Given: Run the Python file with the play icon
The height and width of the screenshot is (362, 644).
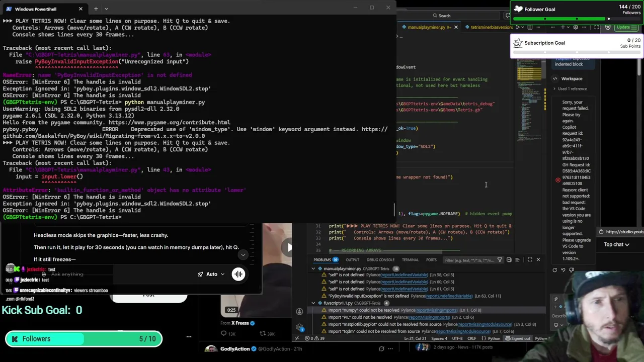Looking at the screenshot, I should (517, 27).
